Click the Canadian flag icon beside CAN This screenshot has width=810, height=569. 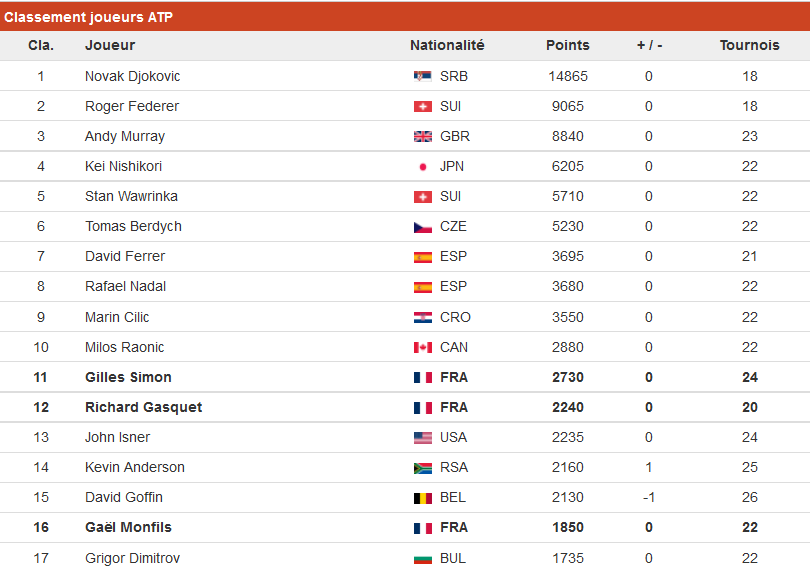click(x=423, y=347)
